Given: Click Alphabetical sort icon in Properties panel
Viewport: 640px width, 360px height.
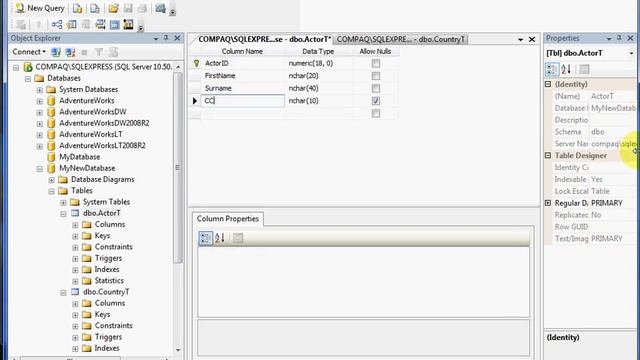Looking at the screenshot, I should pos(566,69).
